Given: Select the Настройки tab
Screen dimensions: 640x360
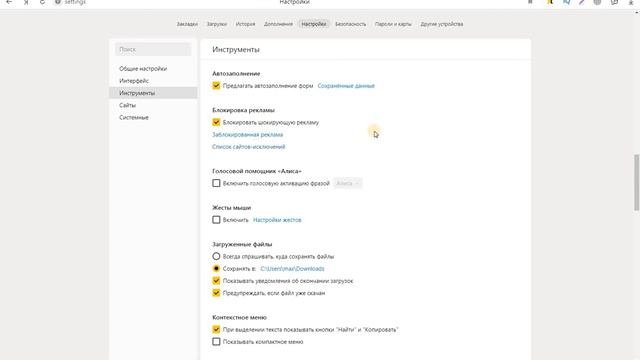Looking at the screenshot, I should 313,24.
